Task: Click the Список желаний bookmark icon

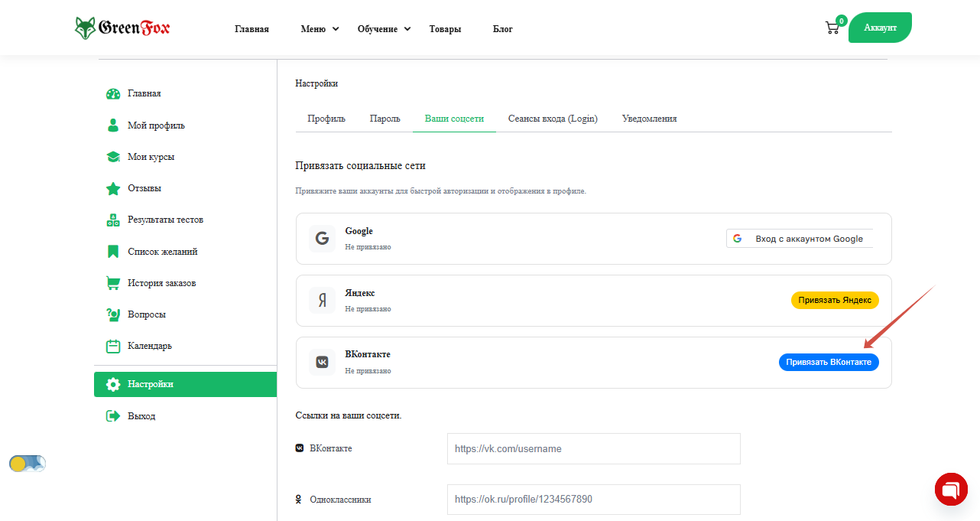Action: click(113, 252)
